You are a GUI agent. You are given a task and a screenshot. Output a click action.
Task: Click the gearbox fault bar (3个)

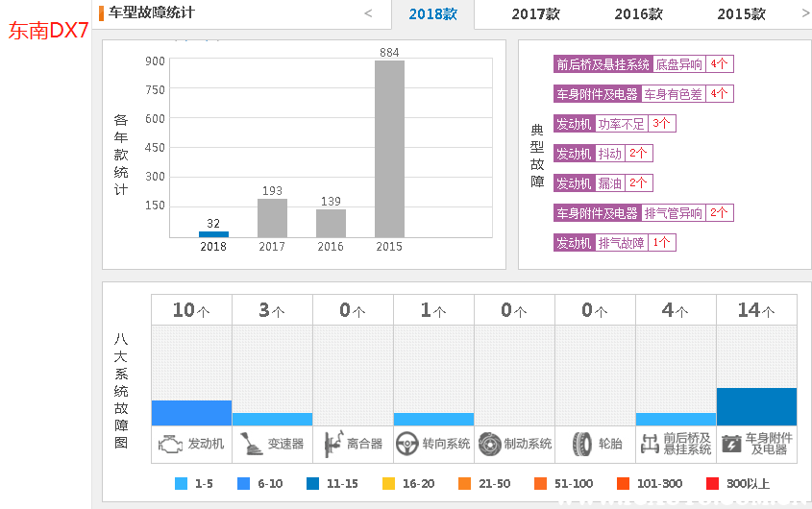272,419
